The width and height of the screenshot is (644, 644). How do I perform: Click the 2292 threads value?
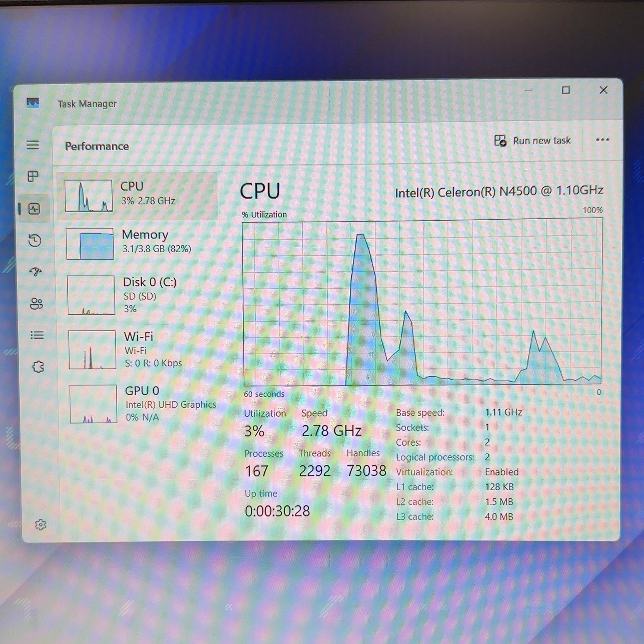315,471
